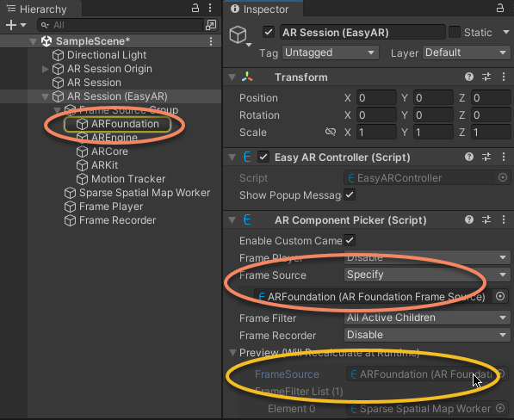Open Transform help reference icon
Image resolution: width=514 pixels, height=420 pixels.
click(x=469, y=77)
